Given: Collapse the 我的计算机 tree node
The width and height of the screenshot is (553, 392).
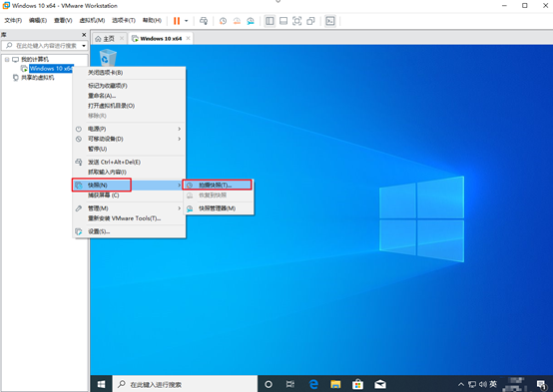Looking at the screenshot, I should coord(7,60).
